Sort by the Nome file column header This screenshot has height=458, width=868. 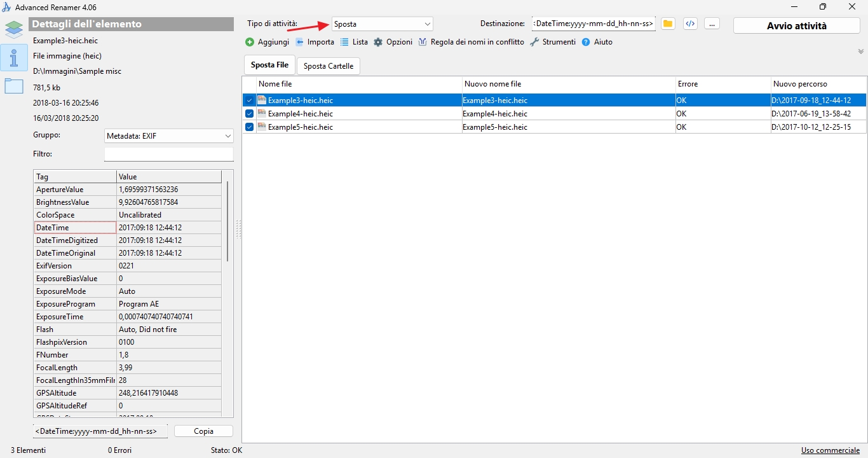coord(358,84)
